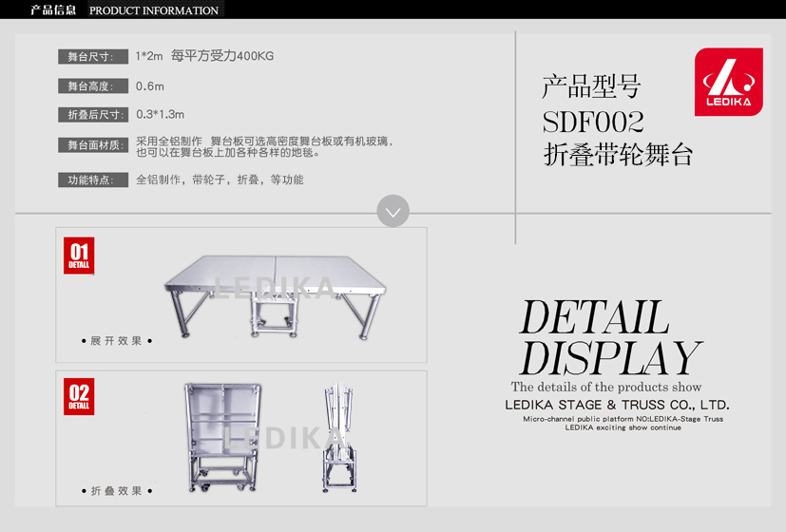Click the red 01 DETAIL badge

click(x=79, y=256)
